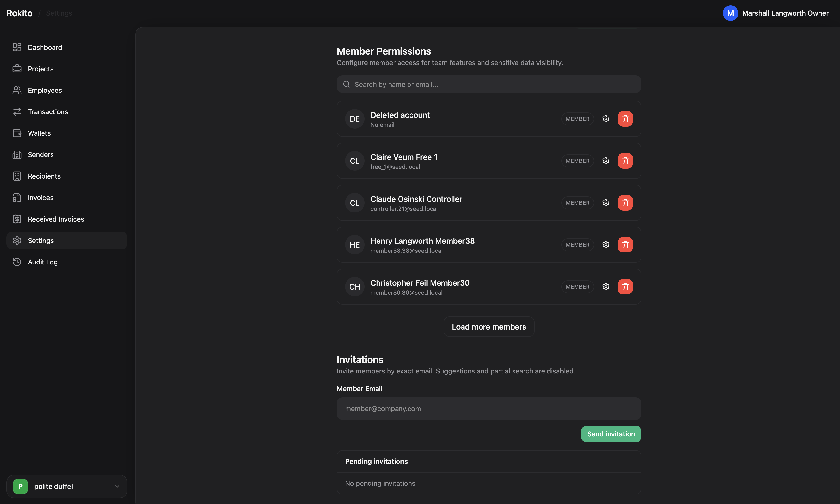Viewport: 840px width, 504px height.
Task: Select the Wallets icon in sidebar
Action: (17, 133)
